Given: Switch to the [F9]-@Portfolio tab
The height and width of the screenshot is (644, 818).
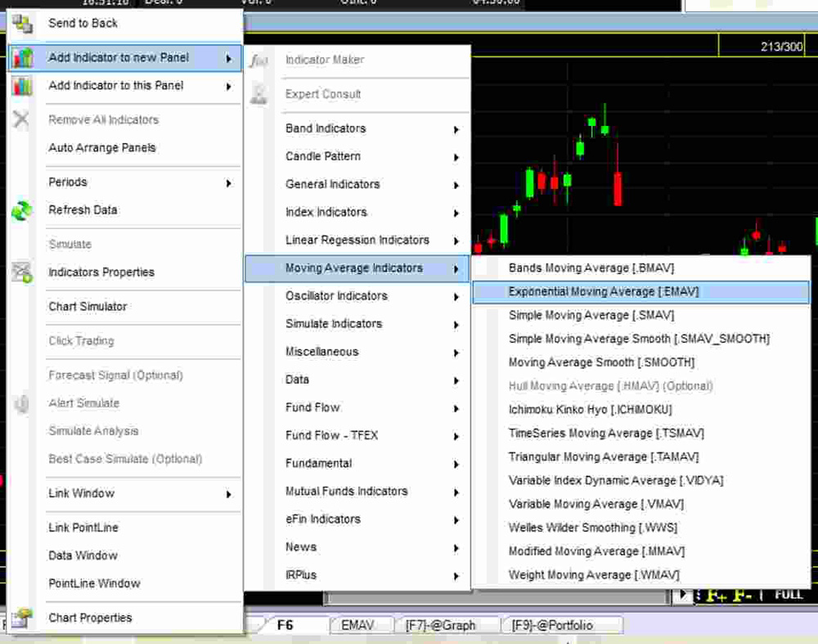Looking at the screenshot, I should coord(552,625).
